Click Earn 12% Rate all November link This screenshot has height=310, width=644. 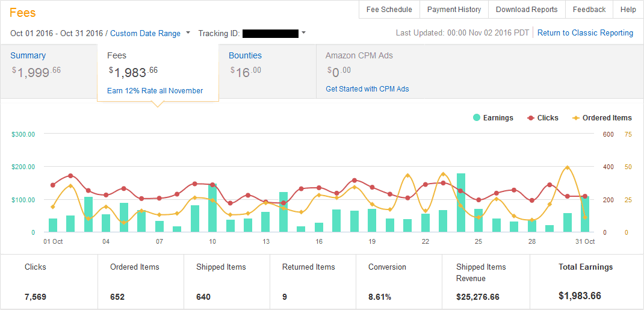pyautogui.click(x=155, y=91)
